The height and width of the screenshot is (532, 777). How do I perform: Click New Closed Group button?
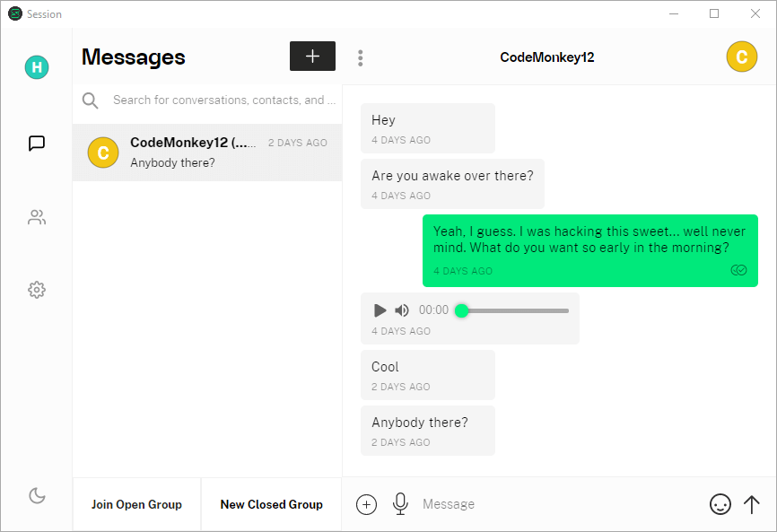coord(272,505)
